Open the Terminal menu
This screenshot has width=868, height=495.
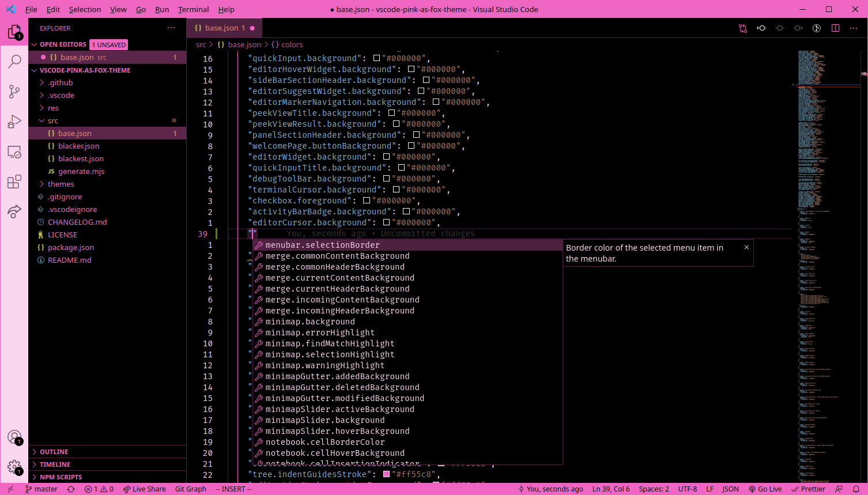pyautogui.click(x=193, y=9)
